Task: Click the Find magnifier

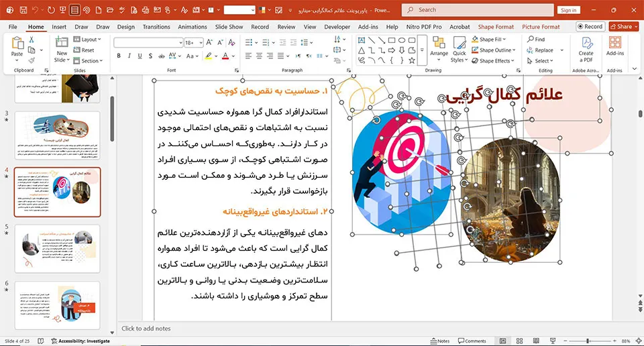Action: (x=535, y=40)
